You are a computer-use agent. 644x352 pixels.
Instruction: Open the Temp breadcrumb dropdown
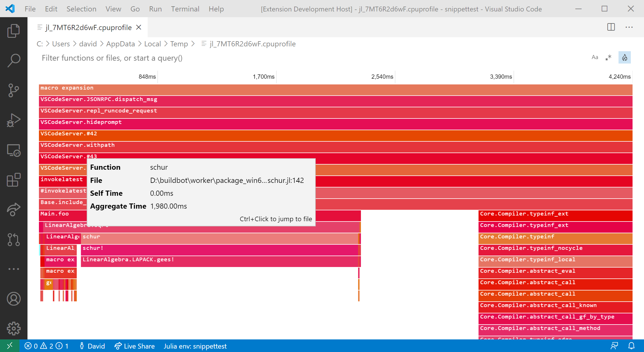coord(179,44)
